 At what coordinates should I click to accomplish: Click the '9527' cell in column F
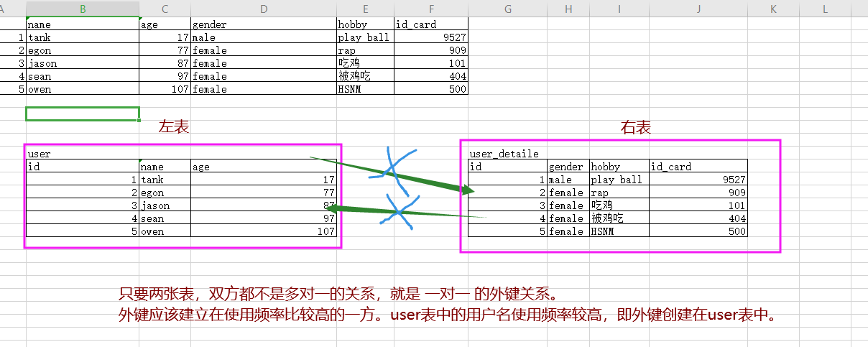coord(431,37)
